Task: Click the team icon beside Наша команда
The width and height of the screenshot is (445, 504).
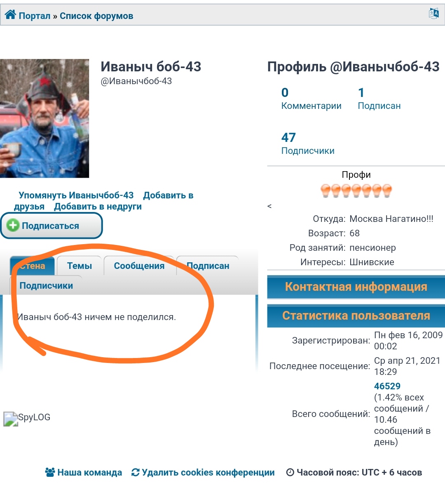Action: pos(50,472)
